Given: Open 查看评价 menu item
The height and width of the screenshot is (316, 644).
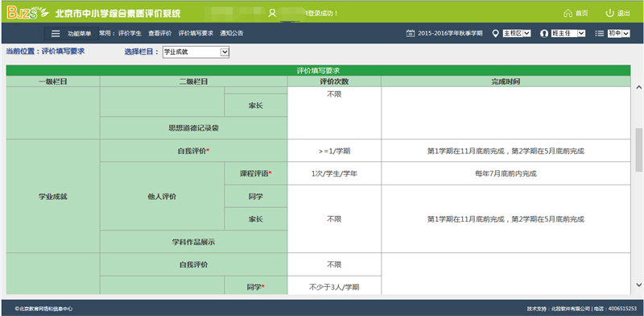Looking at the screenshot, I should point(159,33).
